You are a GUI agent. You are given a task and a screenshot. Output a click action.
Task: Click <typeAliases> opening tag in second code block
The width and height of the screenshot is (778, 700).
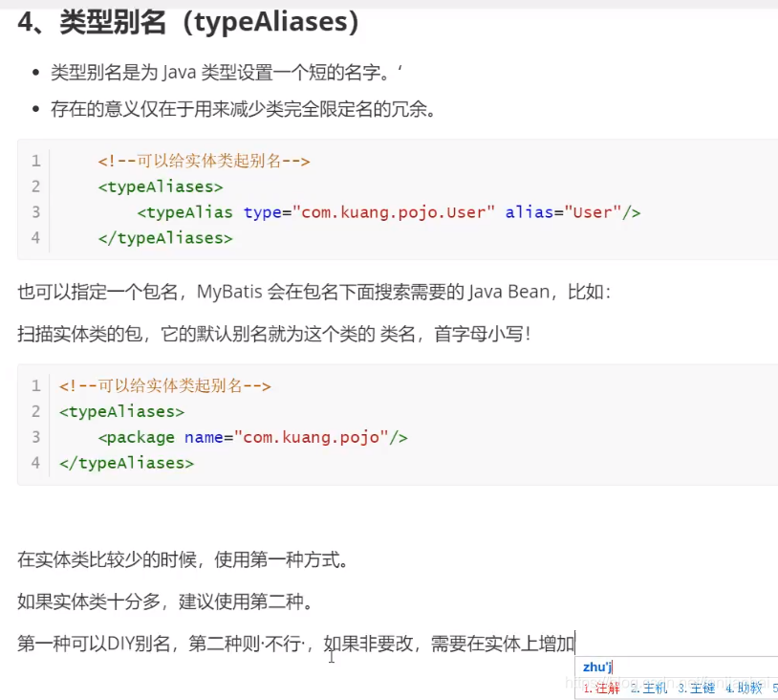tap(121, 411)
